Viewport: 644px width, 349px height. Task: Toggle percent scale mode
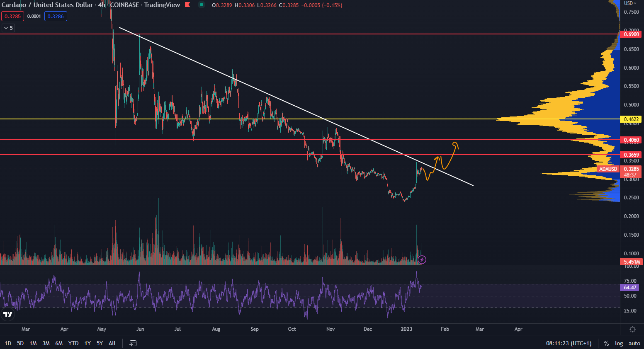(606, 343)
